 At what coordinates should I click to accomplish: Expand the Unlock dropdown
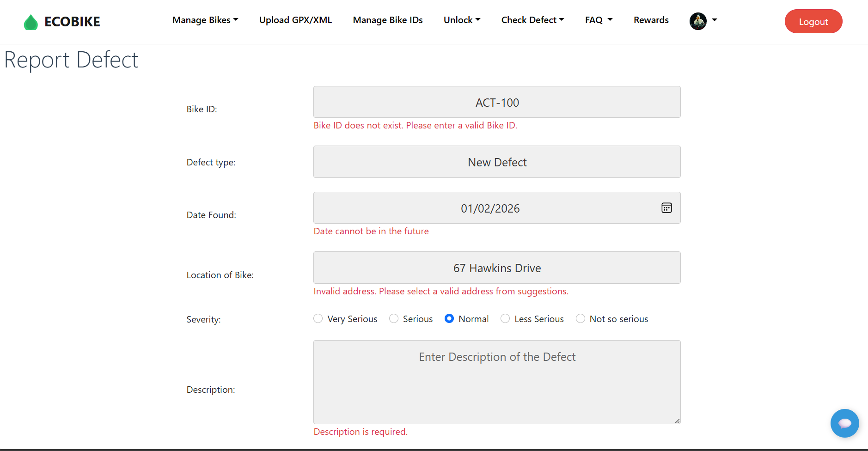point(461,20)
